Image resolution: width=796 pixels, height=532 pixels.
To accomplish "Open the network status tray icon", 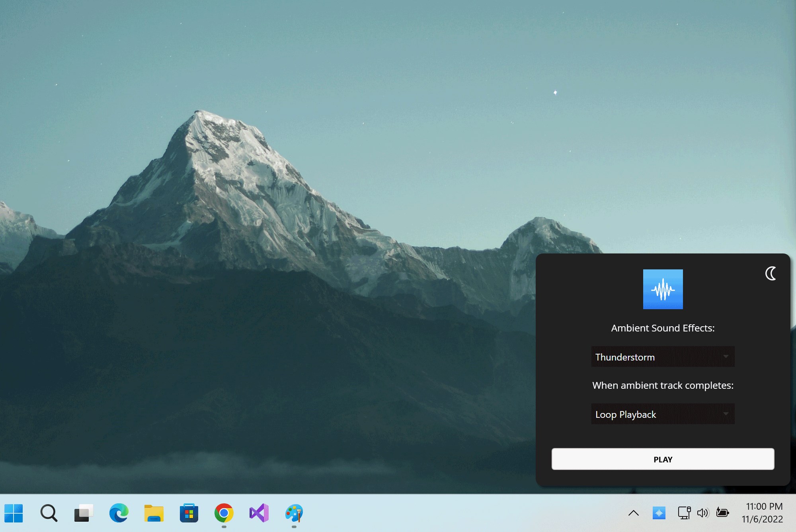I will point(684,513).
